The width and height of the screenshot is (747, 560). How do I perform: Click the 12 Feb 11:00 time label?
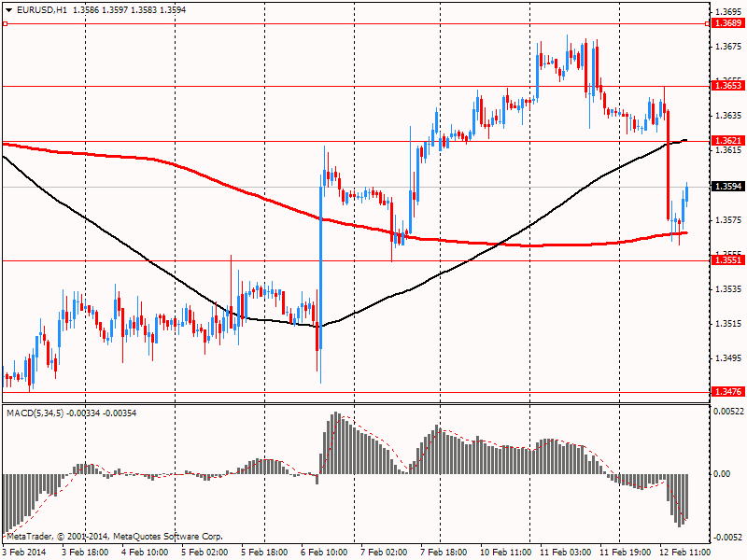[x=684, y=552]
